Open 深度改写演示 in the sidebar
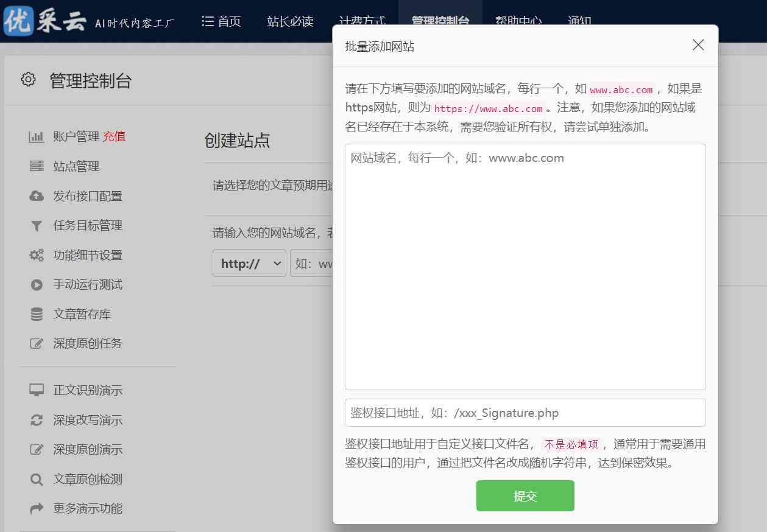Screen dimensions: 767x532 88,420
